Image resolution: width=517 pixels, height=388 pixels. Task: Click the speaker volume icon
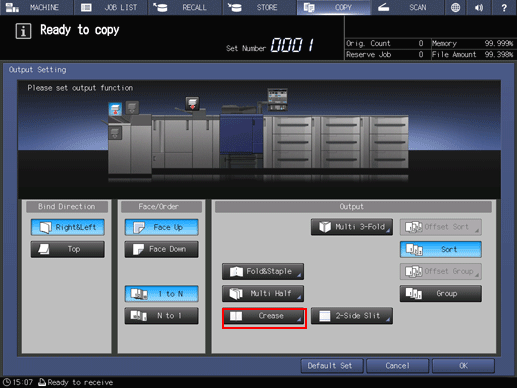(479, 7)
